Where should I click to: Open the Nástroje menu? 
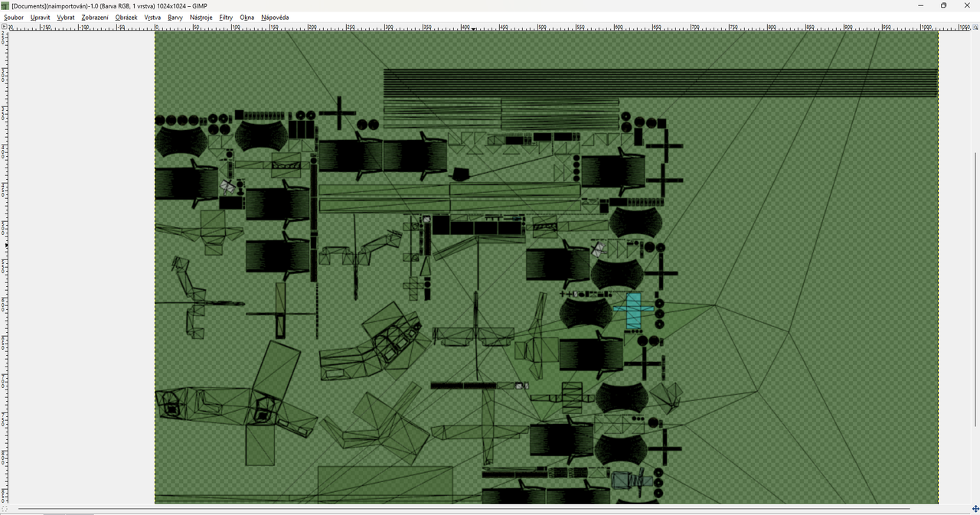201,17
